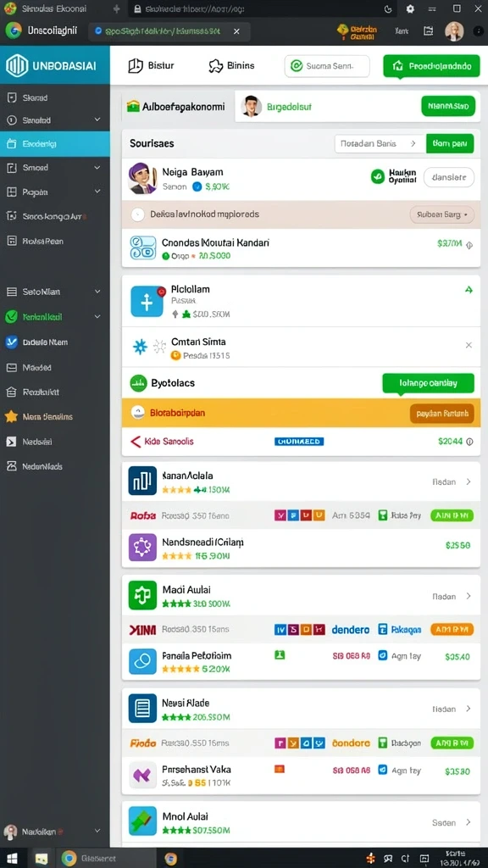The width and height of the screenshot is (488, 868).
Task: Expand the Smoad sidebar item chevron
Action: pos(97,167)
